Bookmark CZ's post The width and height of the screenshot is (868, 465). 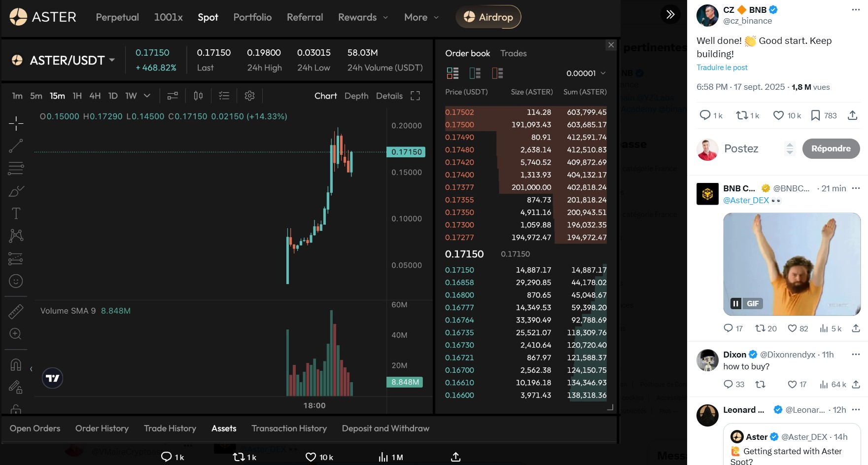coord(816,115)
